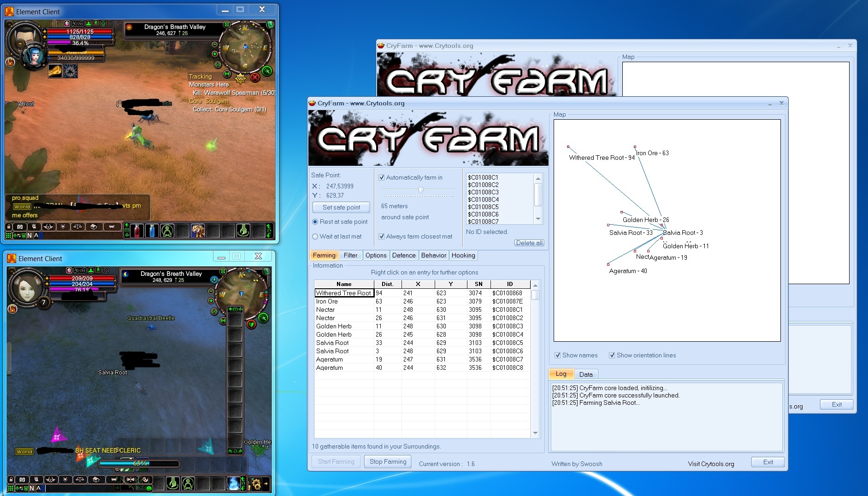The width and height of the screenshot is (868, 496).
Task: Click the chat bubble icon in bottom window toolbar
Action: coord(22,479)
